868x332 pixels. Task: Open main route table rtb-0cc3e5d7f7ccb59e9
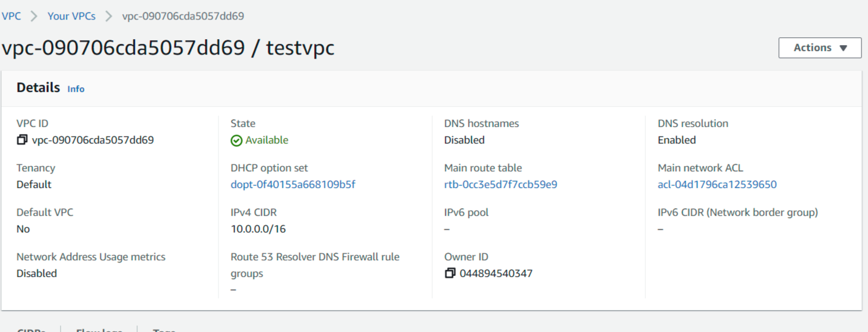click(x=500, y=184)
